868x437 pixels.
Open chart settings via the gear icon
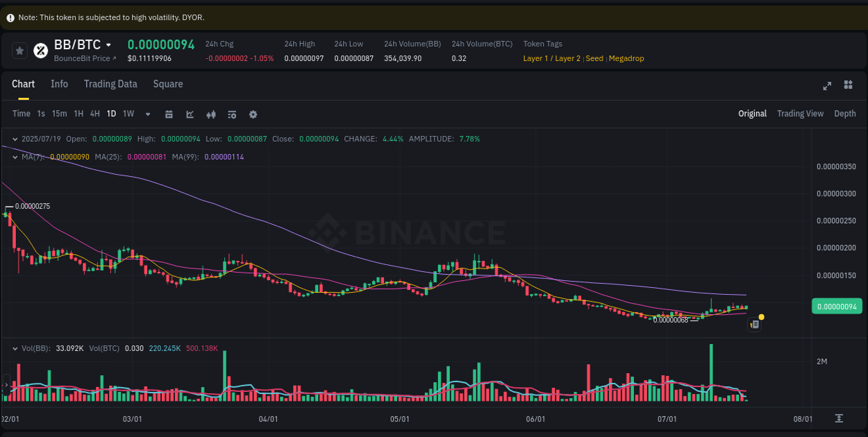(253, 114)
